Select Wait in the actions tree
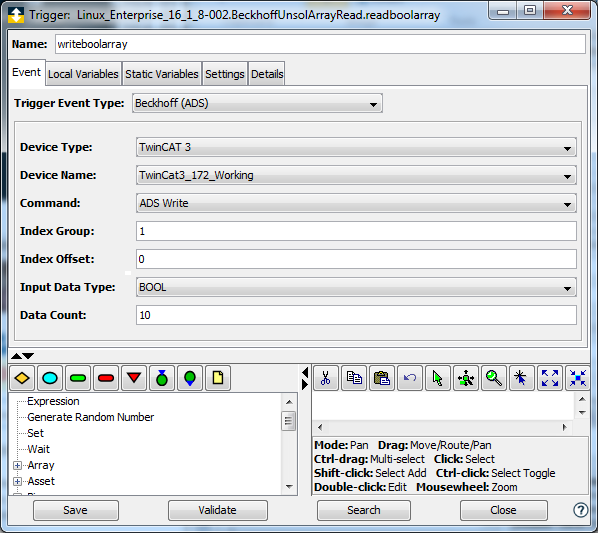 pyautogui.click(x=39, y=449)
